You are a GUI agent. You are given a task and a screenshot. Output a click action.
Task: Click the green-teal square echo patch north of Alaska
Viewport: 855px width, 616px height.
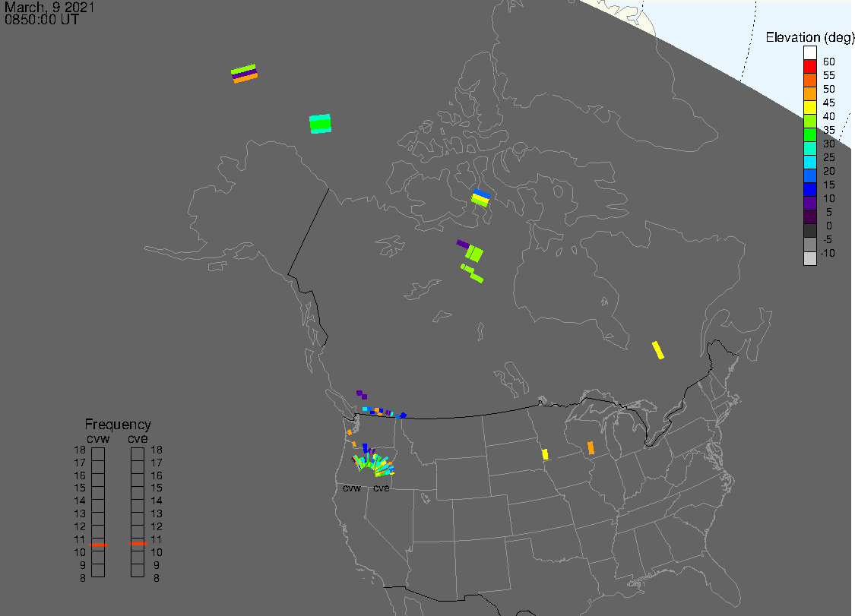(x=320, y=124)
